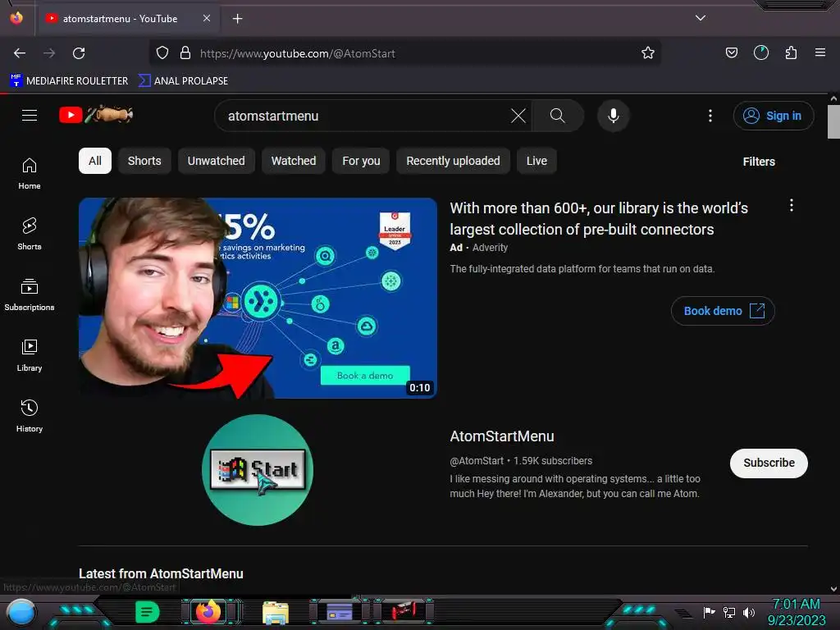The image size is (840, 630).
Task: Open the tracking protection shield
Action: (x=162, y=52)
